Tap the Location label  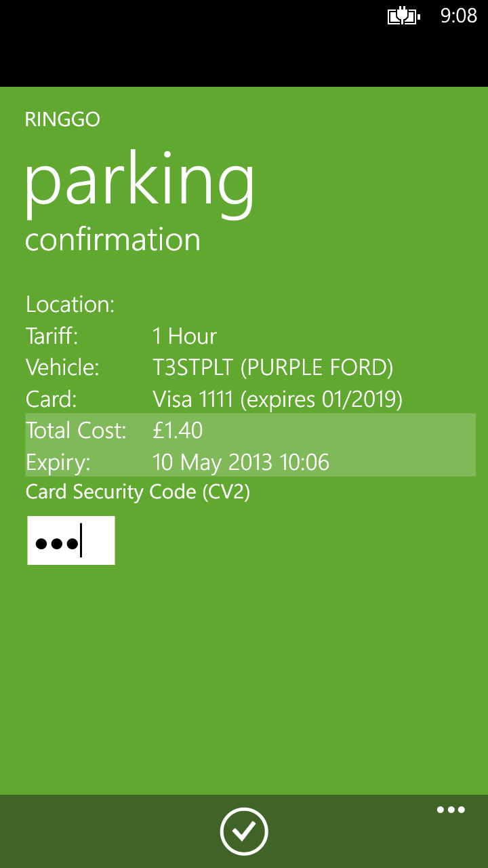[70, 304]
